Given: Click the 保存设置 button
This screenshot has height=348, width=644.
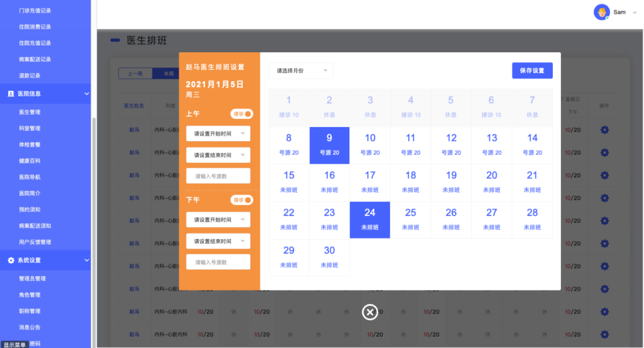Looking at the screenshot, I should click(x=532, y=70).
